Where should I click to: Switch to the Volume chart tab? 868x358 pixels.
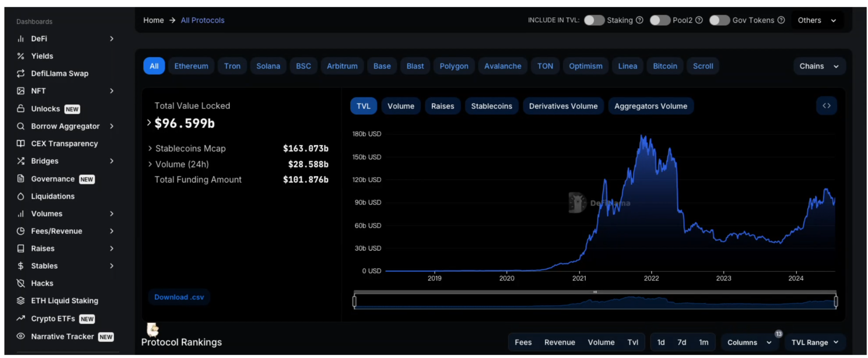401,106
